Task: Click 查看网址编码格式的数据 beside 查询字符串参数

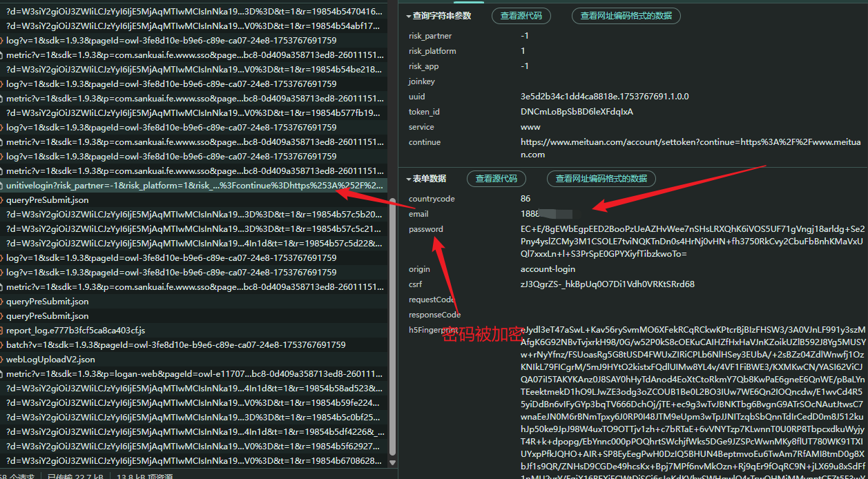Action: pos(626,16)
